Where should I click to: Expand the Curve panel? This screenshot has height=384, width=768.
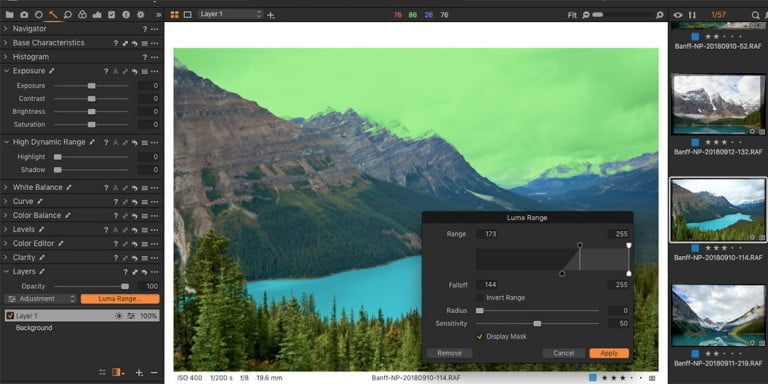(x=6, y=202)
